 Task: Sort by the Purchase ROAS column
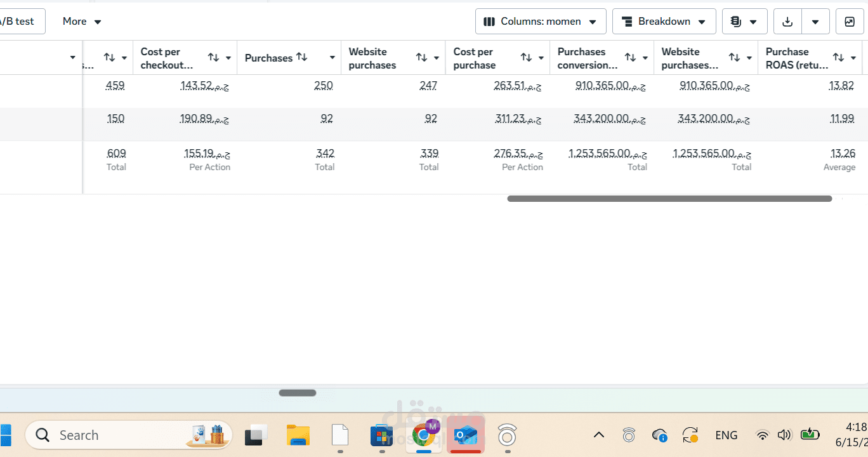click(838, 58)
